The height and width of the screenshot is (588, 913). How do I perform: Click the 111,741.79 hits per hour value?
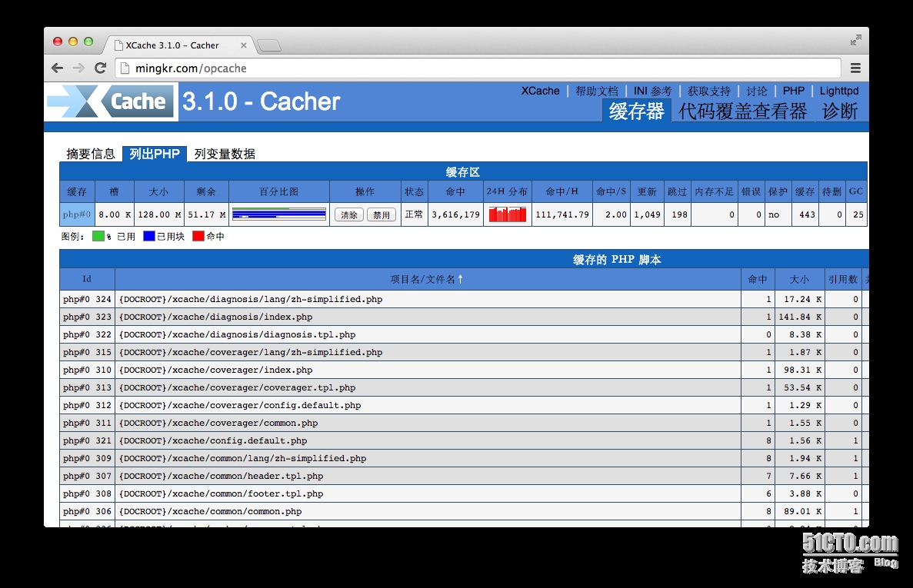click(x=562, y=214)
